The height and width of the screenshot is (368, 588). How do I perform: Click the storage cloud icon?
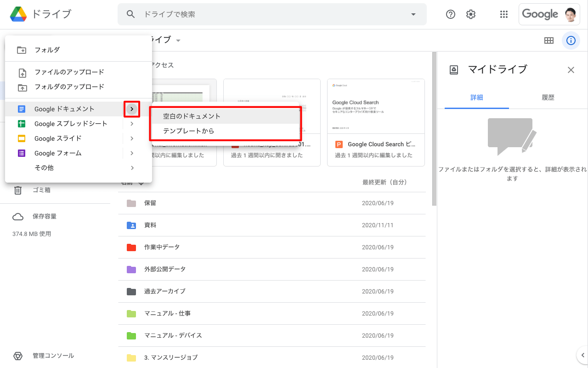pyautogui.click(x=18, y=217)
